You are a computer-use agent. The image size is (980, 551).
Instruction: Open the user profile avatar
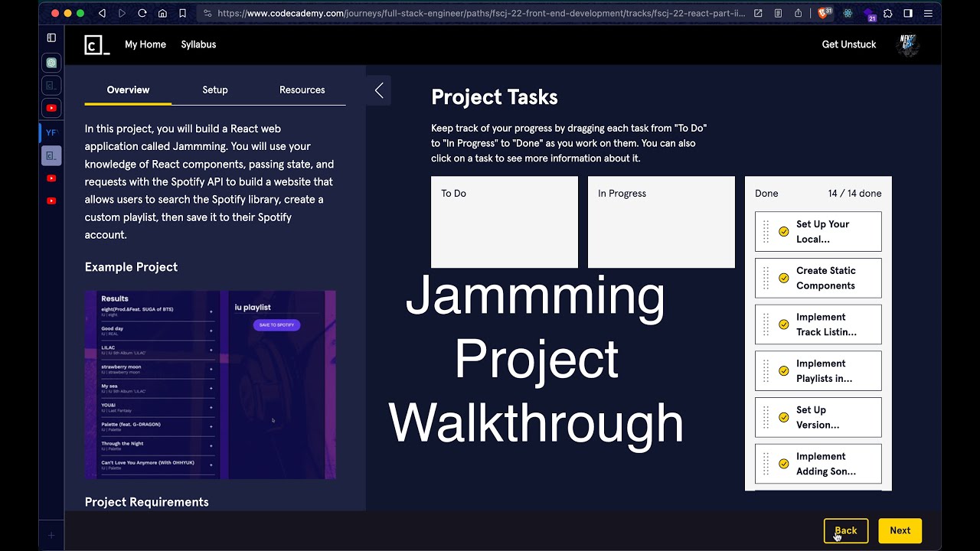click(908, 44)
